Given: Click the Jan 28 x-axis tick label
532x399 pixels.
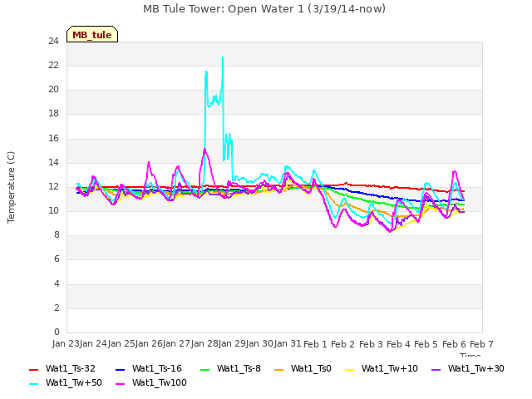Looking at the screenshot, I should tap(204, 344).
